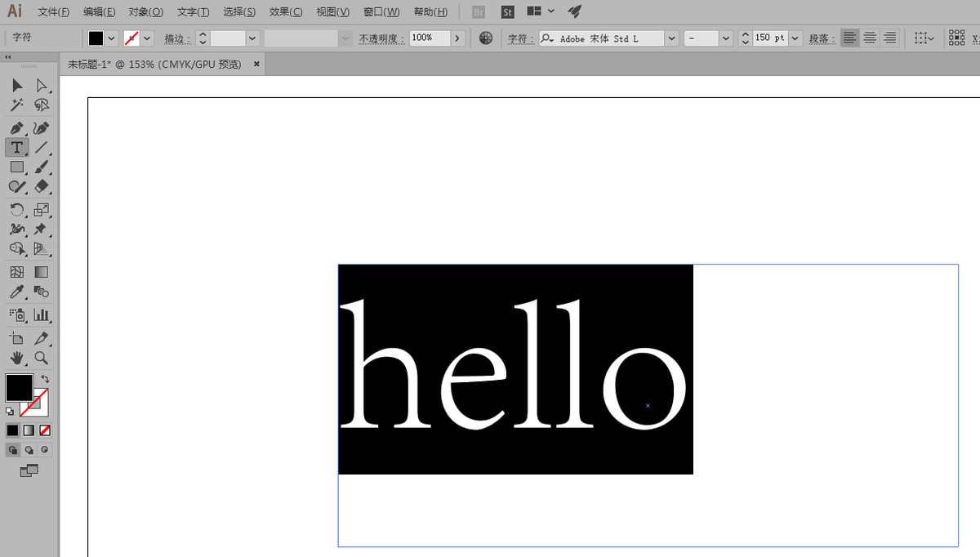Select the Column Graph tool
The image size is (980, 557).
tap(42, 314)
